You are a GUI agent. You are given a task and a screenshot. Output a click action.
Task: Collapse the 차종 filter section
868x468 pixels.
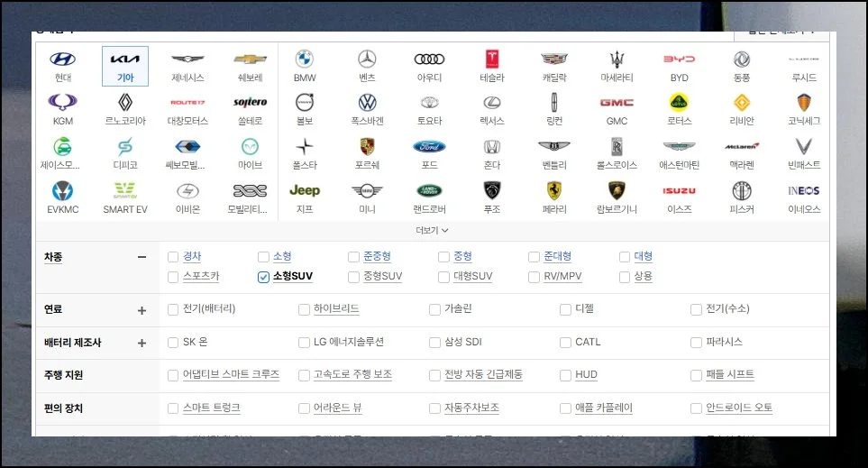(142, 257)
